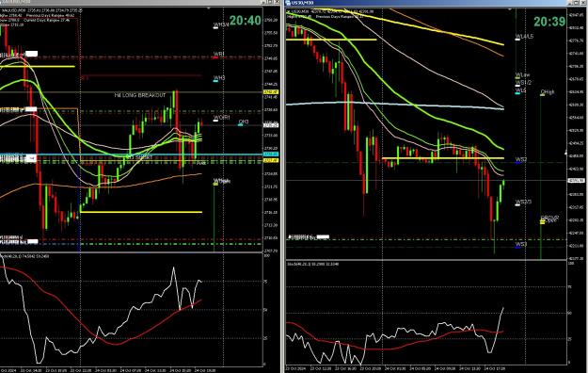This screenshot has height=373, width=588.
Task: Select the OHigh label in US30 chart
Action: tap(548, 92)
